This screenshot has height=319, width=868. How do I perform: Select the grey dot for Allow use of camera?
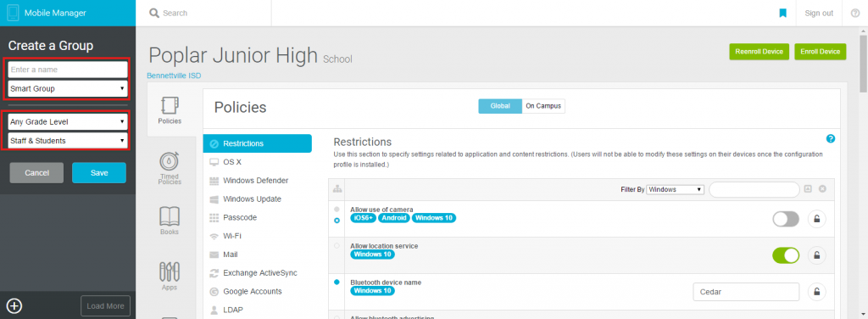click(x=337, y=210)
